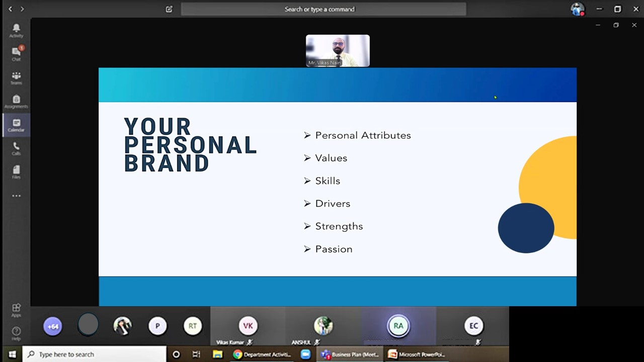The image size is (644, 362).
Task: Select Mr. Vikas Nain's video thumbnail
Action: click(338, 50)
